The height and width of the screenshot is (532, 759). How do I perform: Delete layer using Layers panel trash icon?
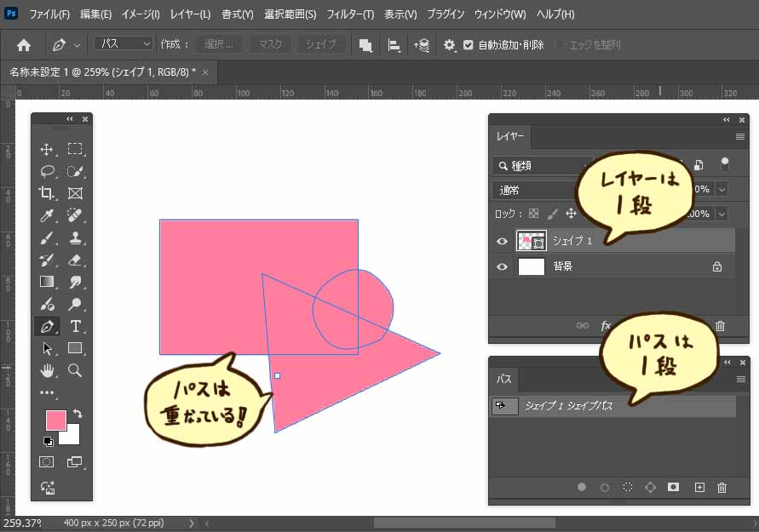(720, 325)
